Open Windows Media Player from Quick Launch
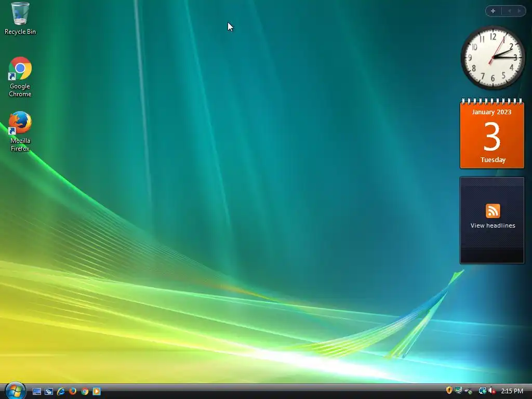 (x=97, y=391)
